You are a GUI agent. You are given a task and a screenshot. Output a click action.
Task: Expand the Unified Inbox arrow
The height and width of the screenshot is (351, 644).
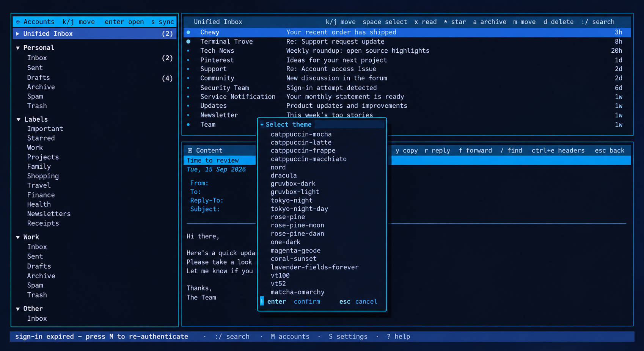pos(17,34)
